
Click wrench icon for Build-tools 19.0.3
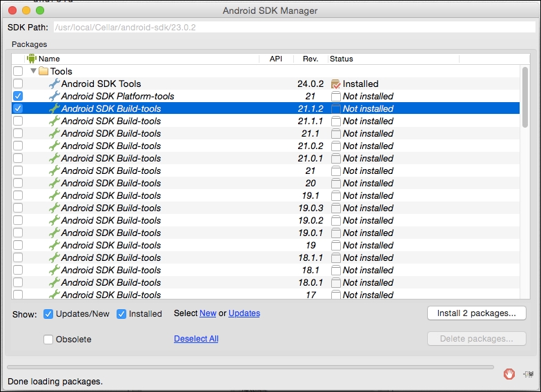54,208
